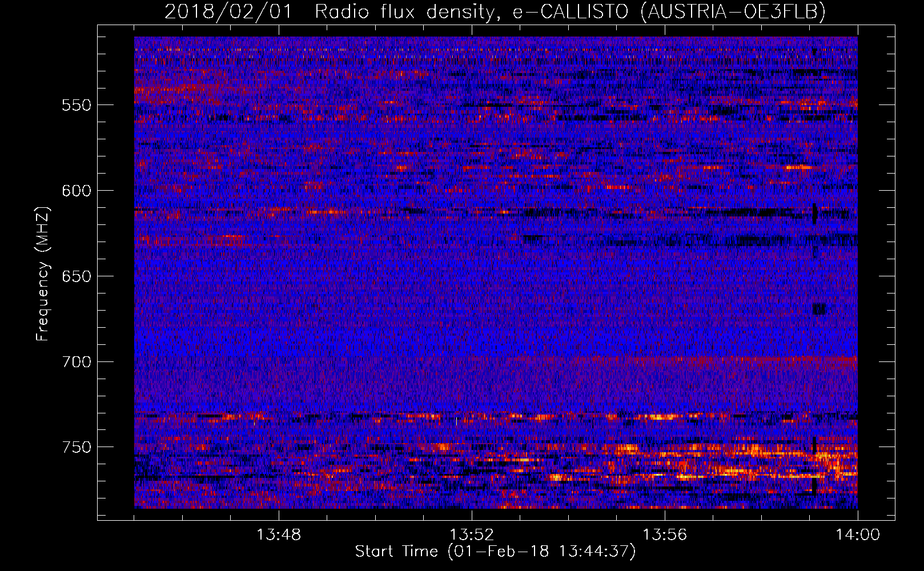Click the 13:56 time tick label
Image resolution: width=924 pixels, height=571 pixels.
point(665,535)
